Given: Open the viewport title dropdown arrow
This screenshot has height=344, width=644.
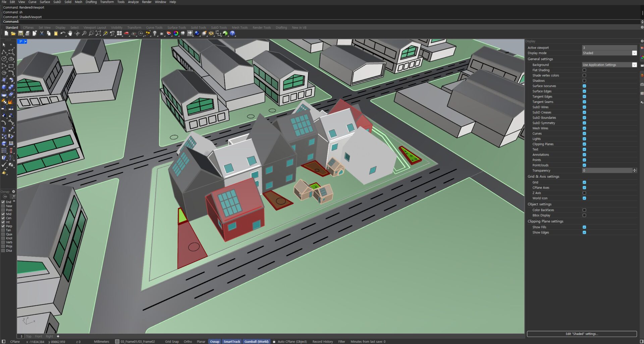Looking at the screenshot, I should [25, 42].
